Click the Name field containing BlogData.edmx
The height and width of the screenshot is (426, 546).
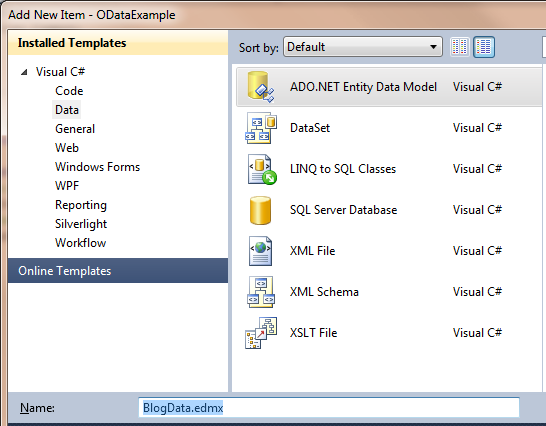click(x=329, y=408)
